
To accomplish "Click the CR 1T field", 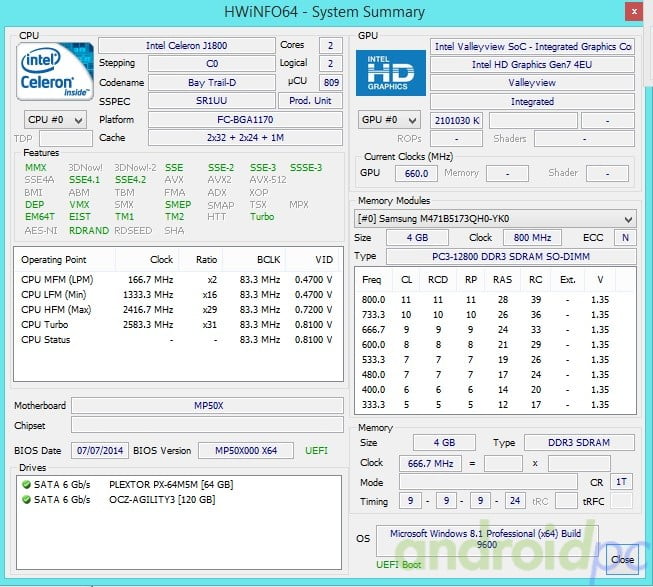I will (x=621, y=482).
